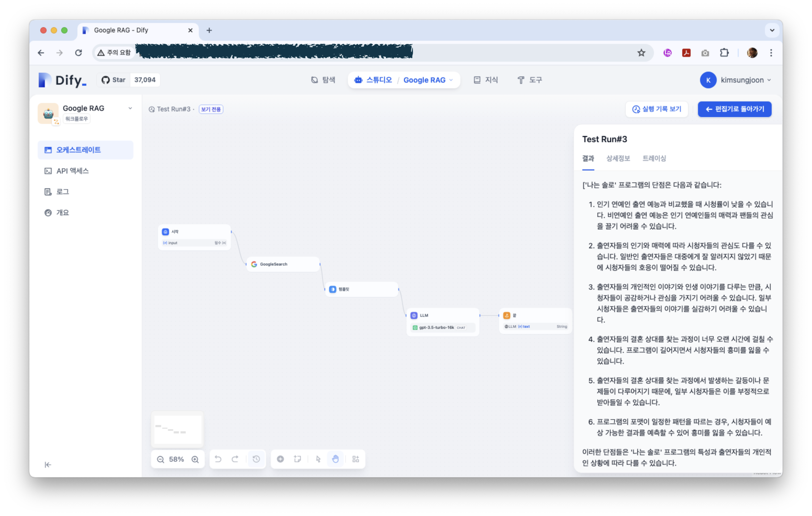This screenshot has height=516, width=812.
Task: Switch to hand pan mode tool
Action: tap(335, 459)
